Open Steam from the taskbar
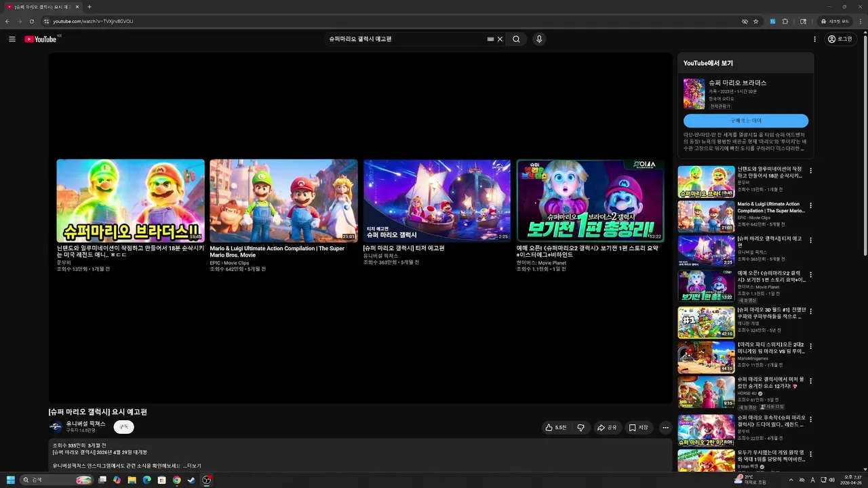868x488 pixels. (x=191, y=480)
